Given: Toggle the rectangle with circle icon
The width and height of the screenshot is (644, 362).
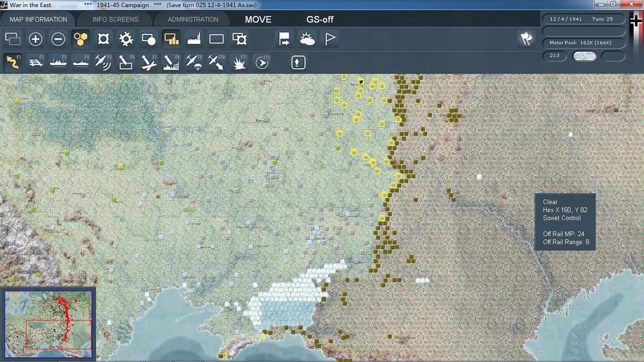Looking at the screenshot, I should tap(149, 39).
